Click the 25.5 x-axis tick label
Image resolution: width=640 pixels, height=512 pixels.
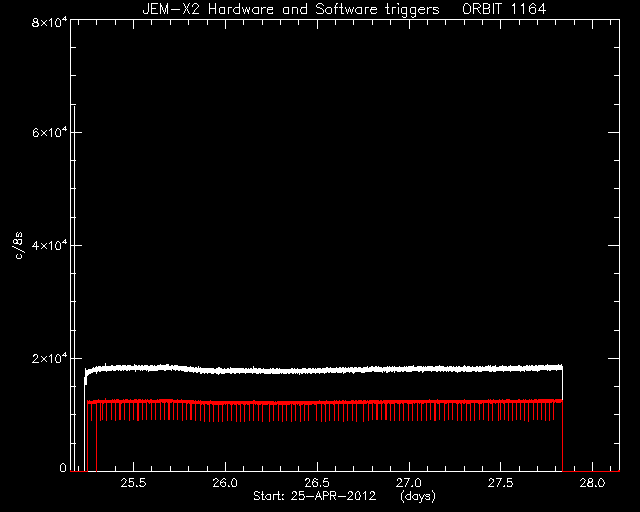(x=133, y=483)
